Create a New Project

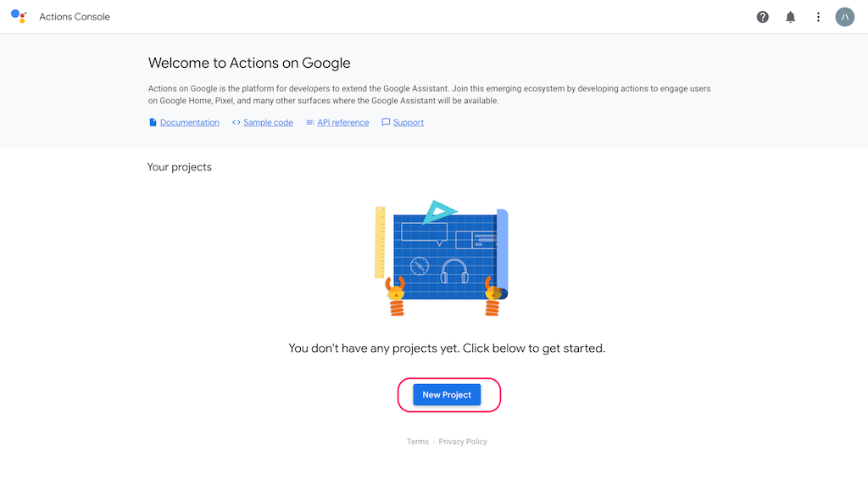447,395
